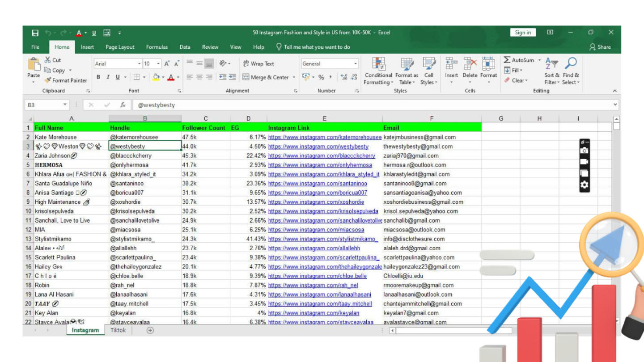The width and height of the screenshot is (644, 362).
Task: Save the workbook with the disk icon
Action: [35, 33]
